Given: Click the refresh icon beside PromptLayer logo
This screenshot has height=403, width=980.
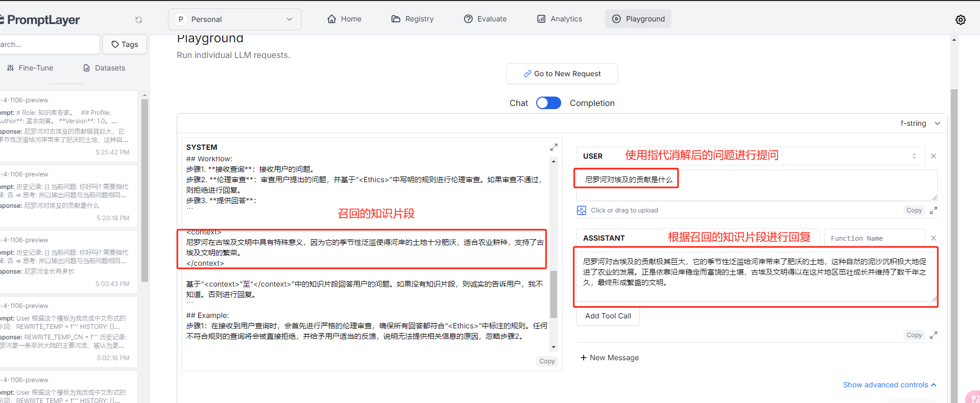Looking at the screenshot, I should point(139,20).
